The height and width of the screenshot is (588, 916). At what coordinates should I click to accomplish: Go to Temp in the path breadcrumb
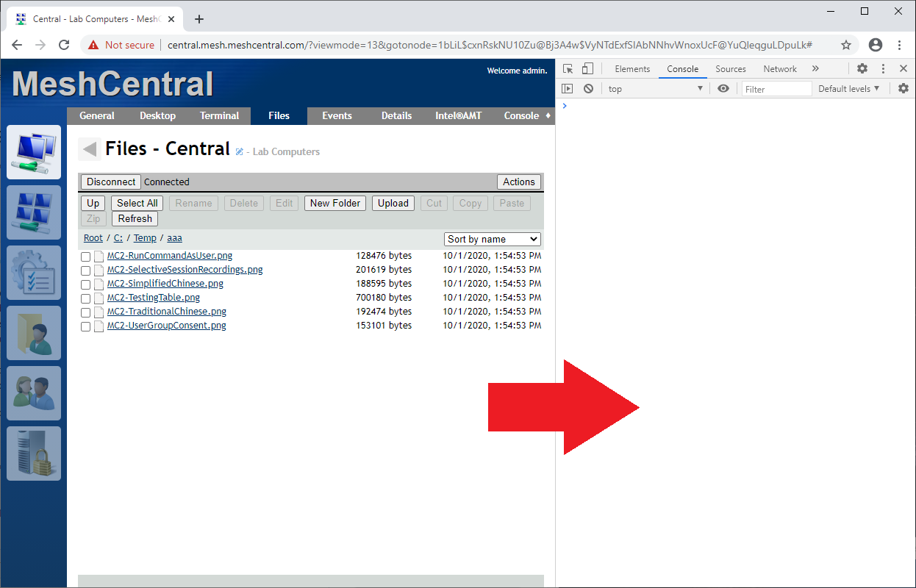(x=145, y=238)
